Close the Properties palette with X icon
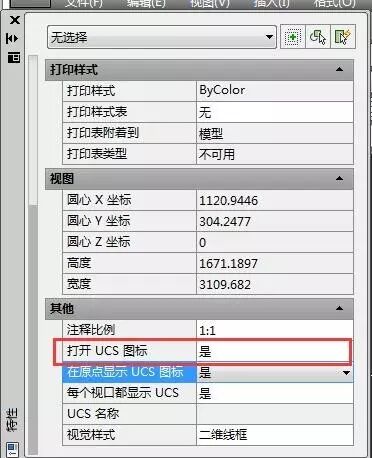The image size is (372, 458). pyautogui.click(x=15, y=20)
